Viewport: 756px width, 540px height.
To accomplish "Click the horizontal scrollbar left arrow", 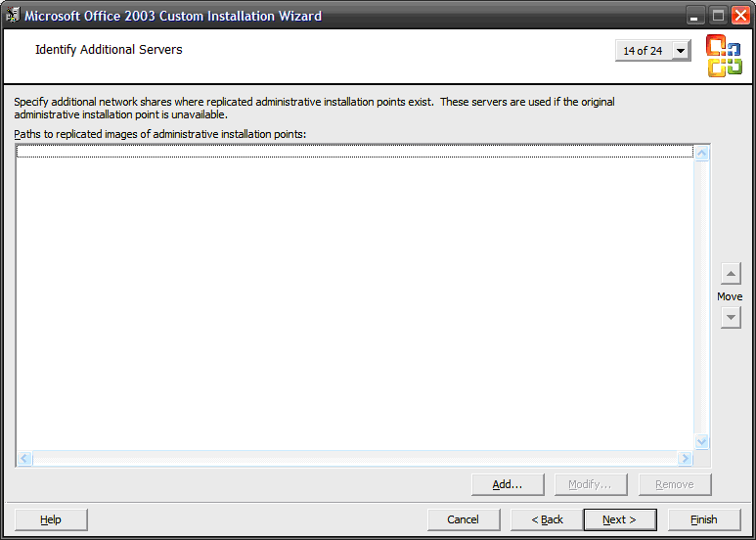I will point(24,459).
